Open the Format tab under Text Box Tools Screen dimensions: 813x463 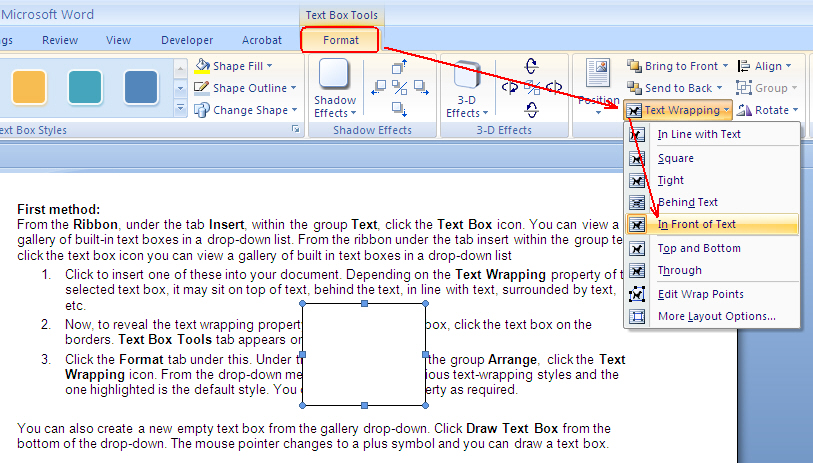coord(340,40)
